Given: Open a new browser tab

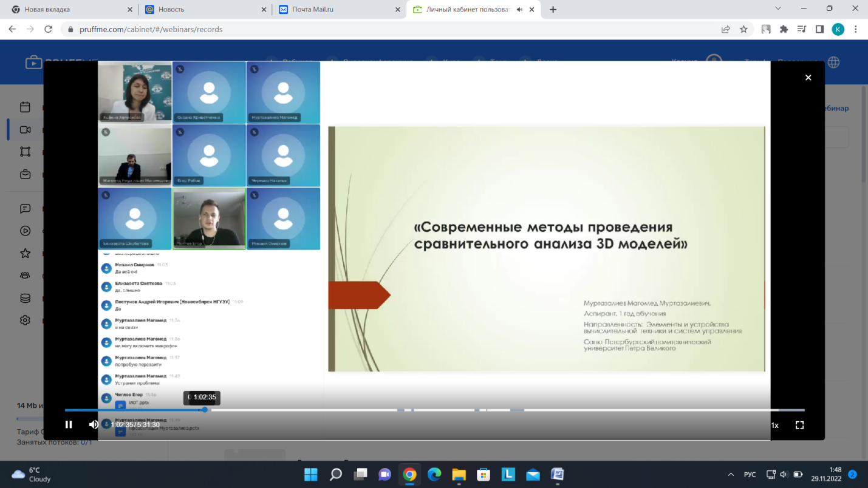Looking at the screenshot, I should tap(553, 10).
